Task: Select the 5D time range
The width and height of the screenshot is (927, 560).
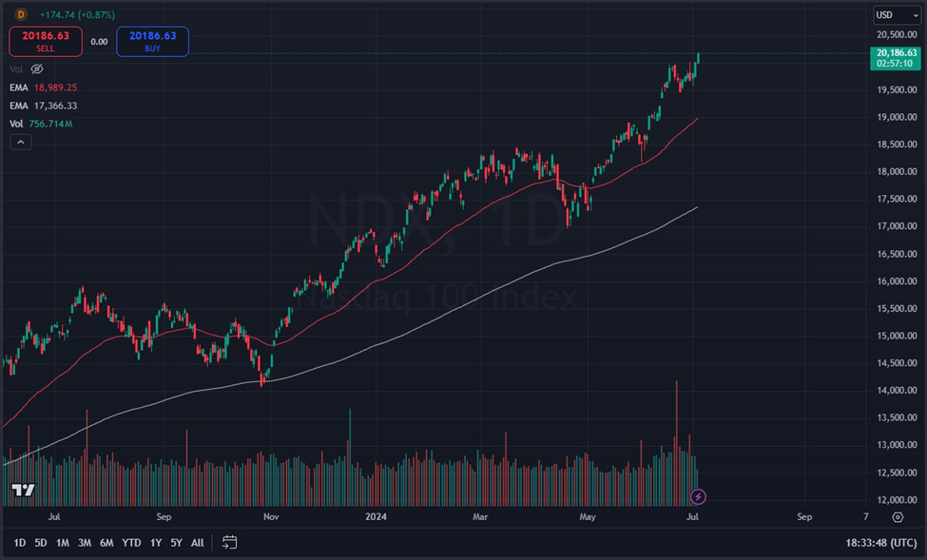Action: 40,543
